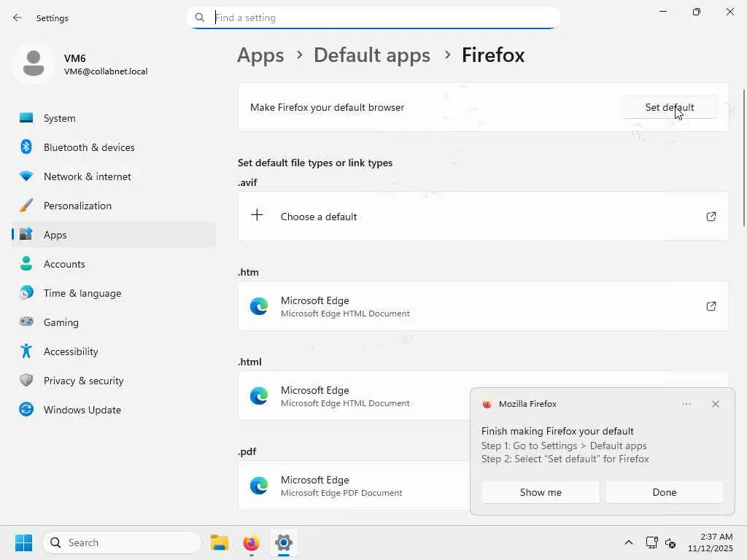The width and height of the screenshot is (747, 560).
Task: Select Network & internet in sidebar
Action: pos(87,176)
